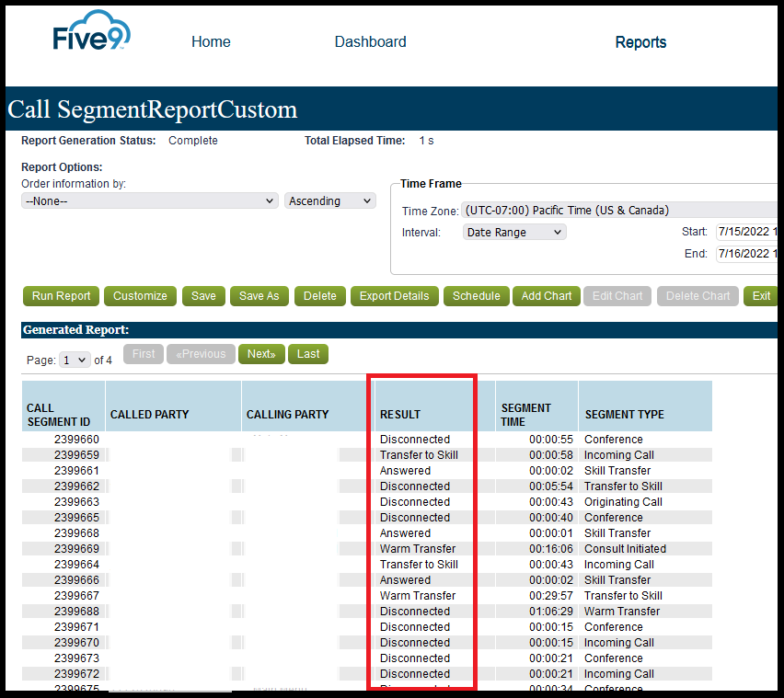
Task: Click the «Previous page button
Action: pyautogui.click(x=201, y=354)
